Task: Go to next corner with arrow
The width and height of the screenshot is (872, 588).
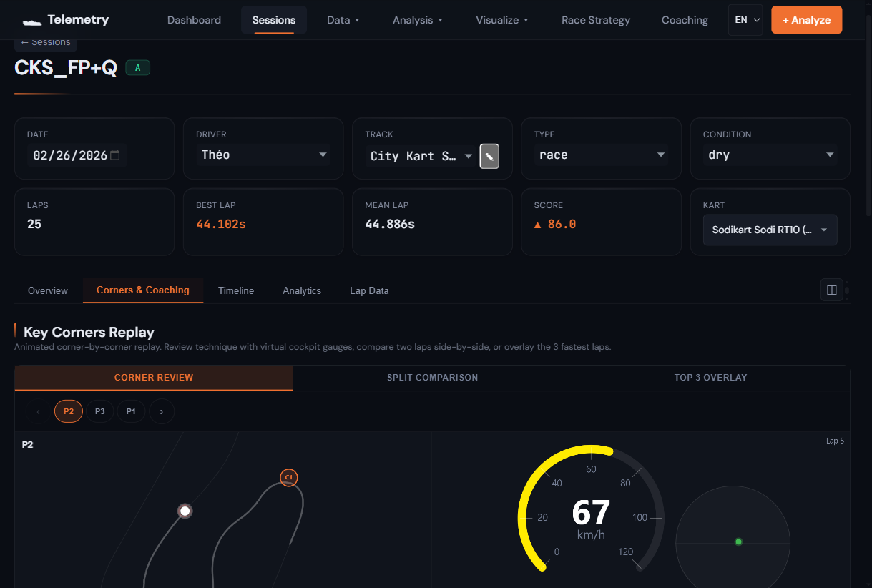Action: coord(162,411)
